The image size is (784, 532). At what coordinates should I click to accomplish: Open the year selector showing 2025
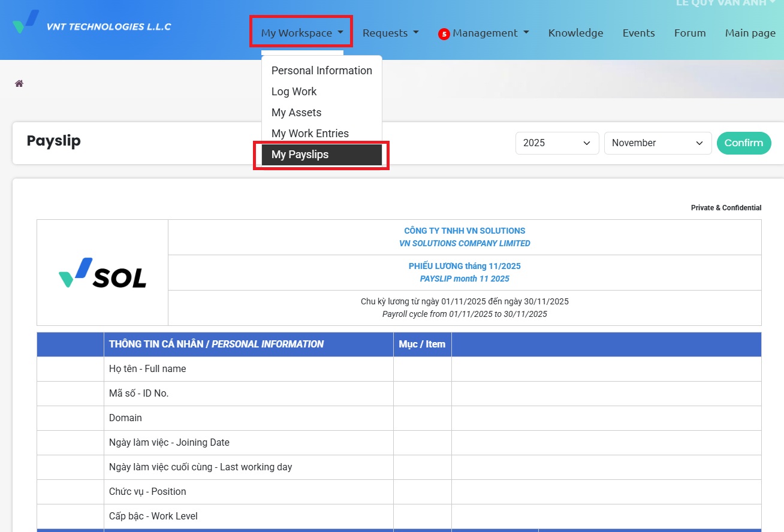(x=557, y=143)
